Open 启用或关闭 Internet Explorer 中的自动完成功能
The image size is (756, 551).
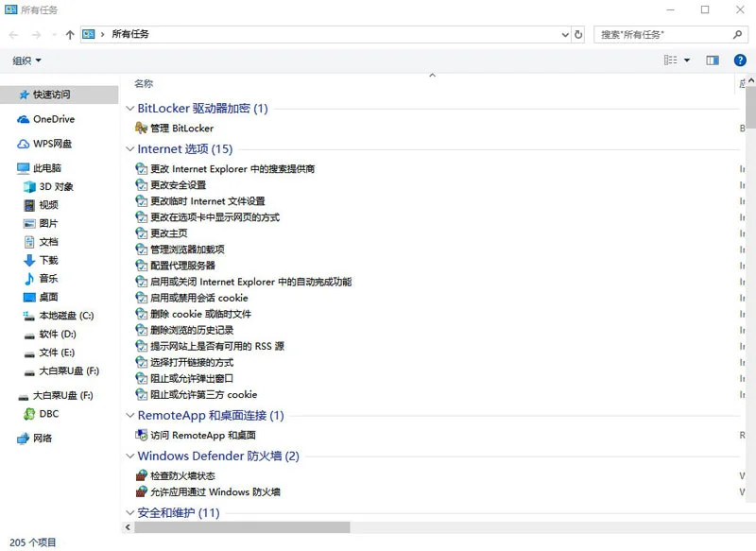pyautogui.click(x=251, y=282)
